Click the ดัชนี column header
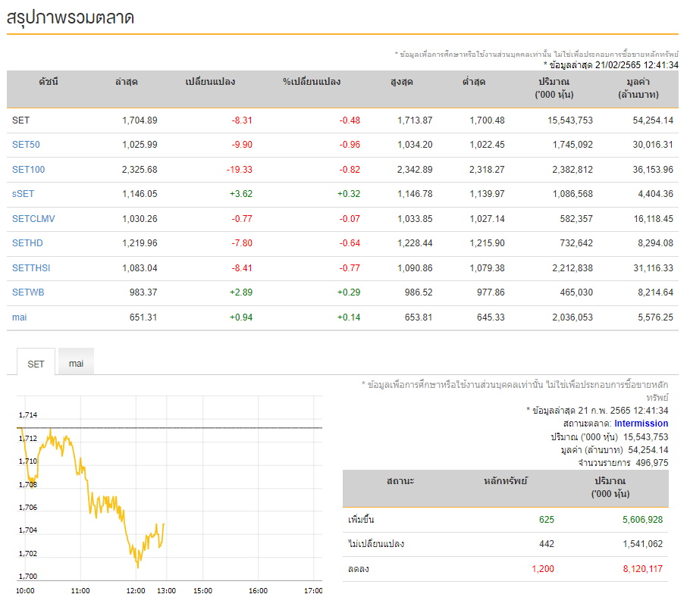The width and height of the screenshot is (690, 616). coord(49,82)
